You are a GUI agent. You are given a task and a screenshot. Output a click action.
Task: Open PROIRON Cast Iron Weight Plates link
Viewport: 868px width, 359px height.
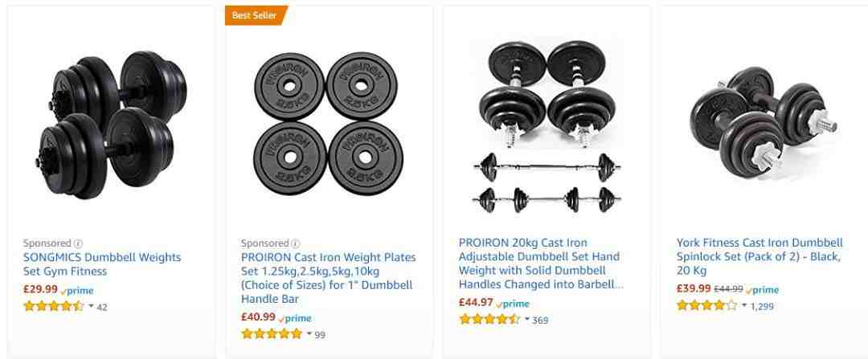[328, 278]
